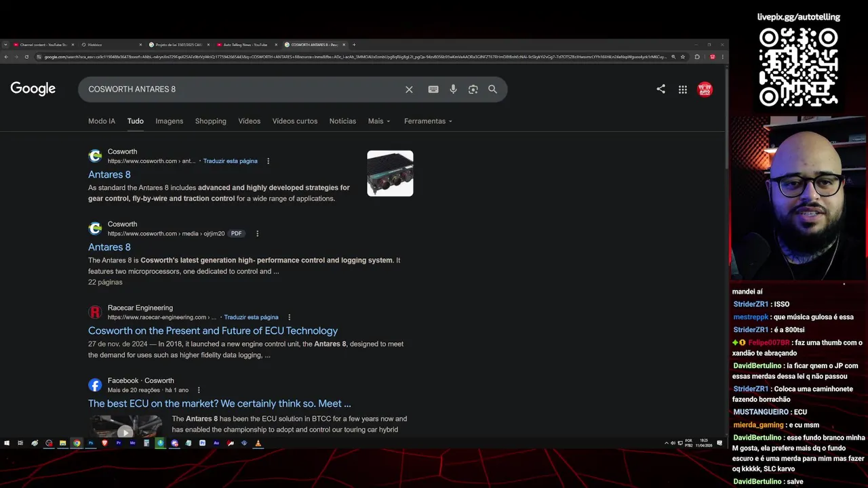Switch to Shopping results tab
868x488 pixels.
click(x=211, y=121)
